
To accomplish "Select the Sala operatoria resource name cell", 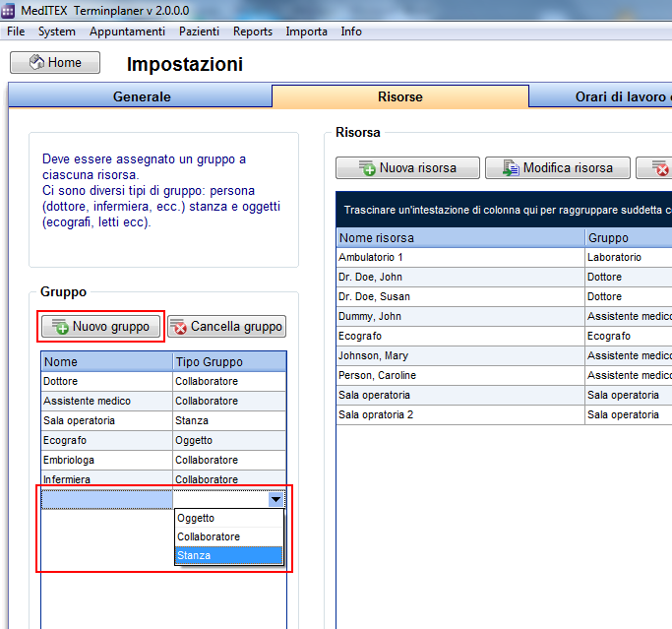I will [460, 396].
